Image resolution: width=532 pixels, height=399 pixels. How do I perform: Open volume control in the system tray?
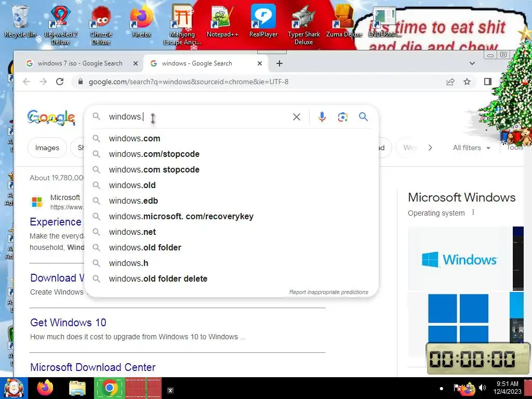482,388
